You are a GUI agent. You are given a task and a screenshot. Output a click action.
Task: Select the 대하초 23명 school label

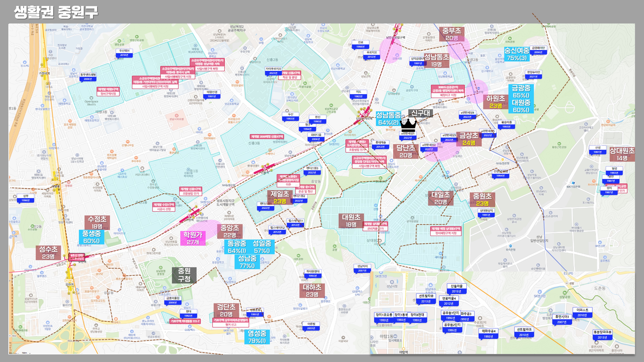(x=312, y=291)
